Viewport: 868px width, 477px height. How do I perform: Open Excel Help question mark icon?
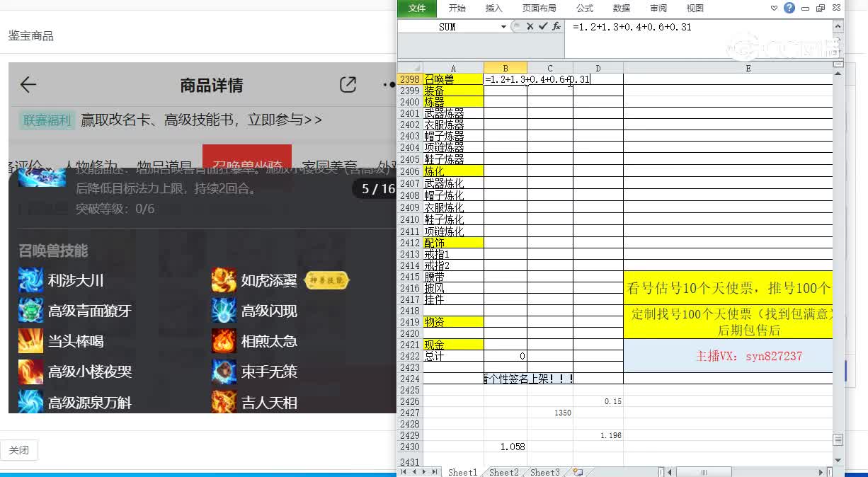point(789,8)
